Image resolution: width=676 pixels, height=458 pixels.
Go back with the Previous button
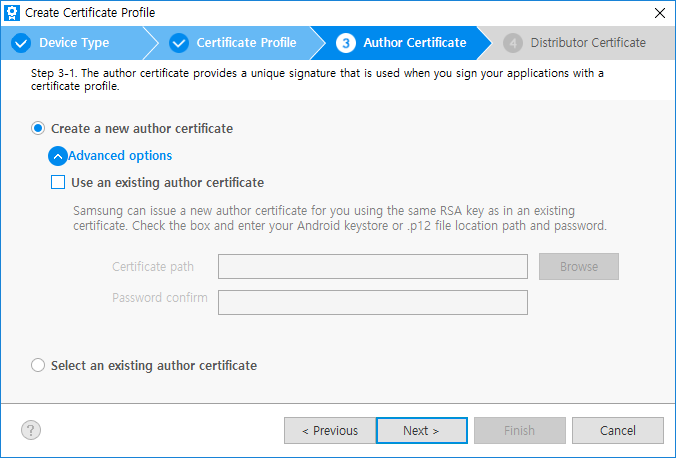tap(329, 430)
